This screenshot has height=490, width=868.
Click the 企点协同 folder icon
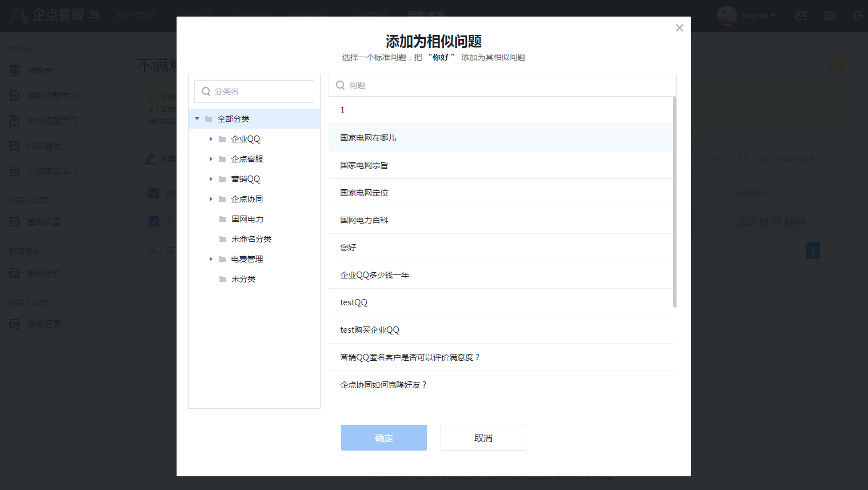(x=222, y=199)
